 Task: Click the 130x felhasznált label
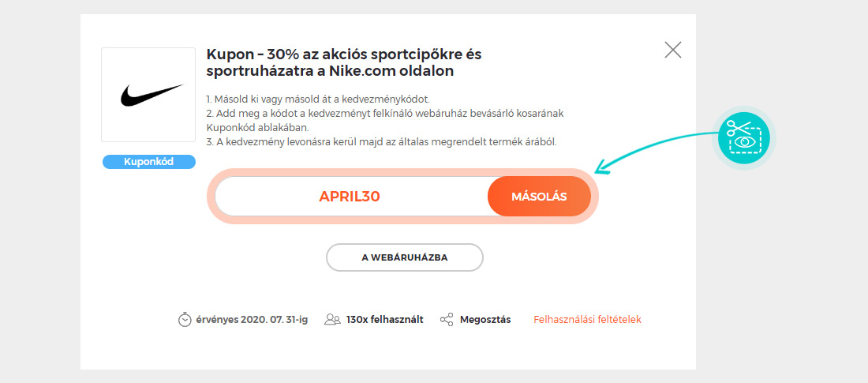click(x=385, y=320)
